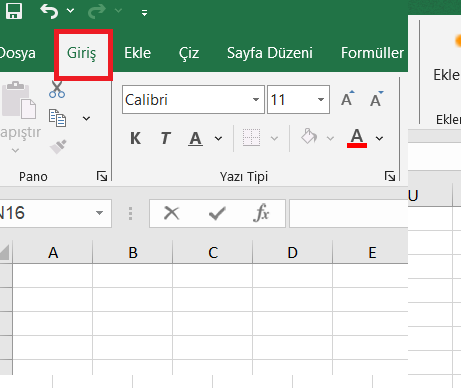Toggle bold with the K button
This screenshot has height=388, width=461.
click(136, 138)
